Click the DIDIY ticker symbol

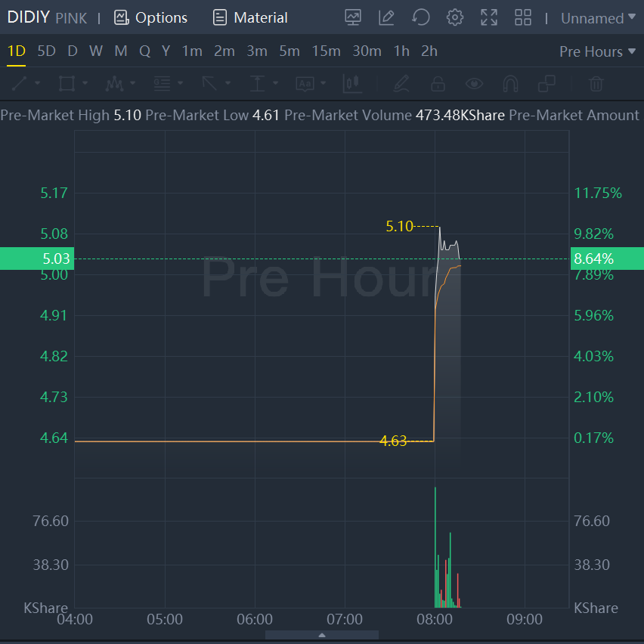[x=28, y=17]
